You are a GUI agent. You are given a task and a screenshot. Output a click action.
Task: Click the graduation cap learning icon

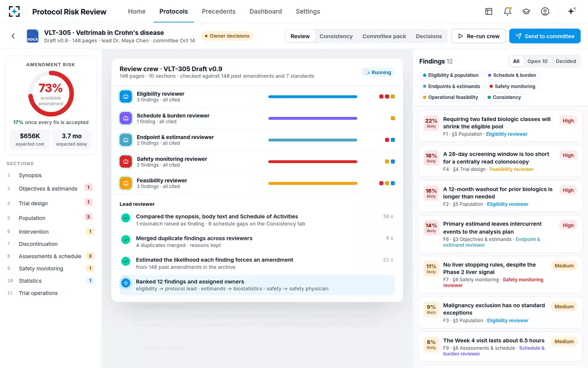click(x=526, y=11)
